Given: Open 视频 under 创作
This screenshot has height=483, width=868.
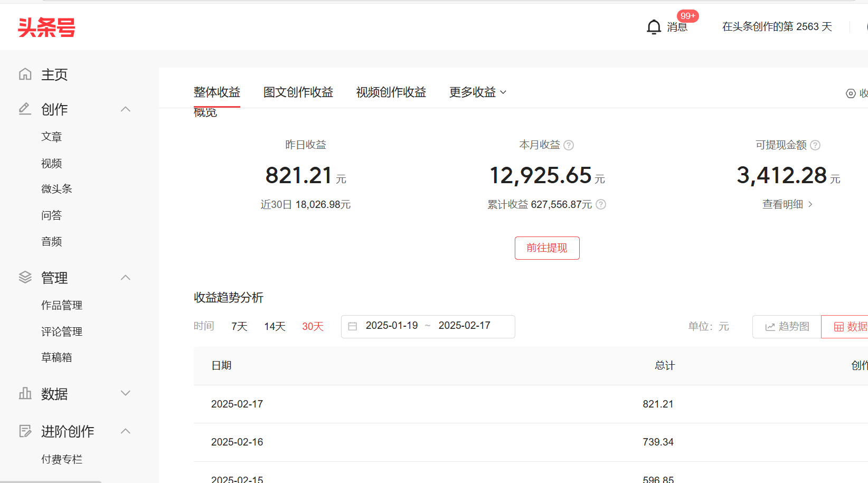Looking at the screenshot, I should [x=52, y=163].
